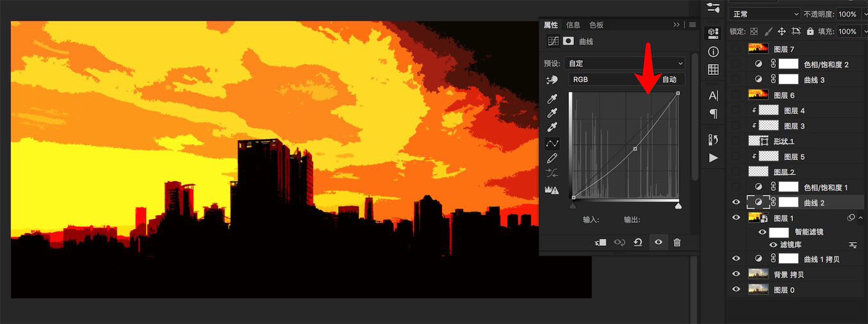Image resolution: width=868 pixels, height=324 pixels.
Task: Open the 正常 blend mode dropdown
Action: (x=766, y=14)
